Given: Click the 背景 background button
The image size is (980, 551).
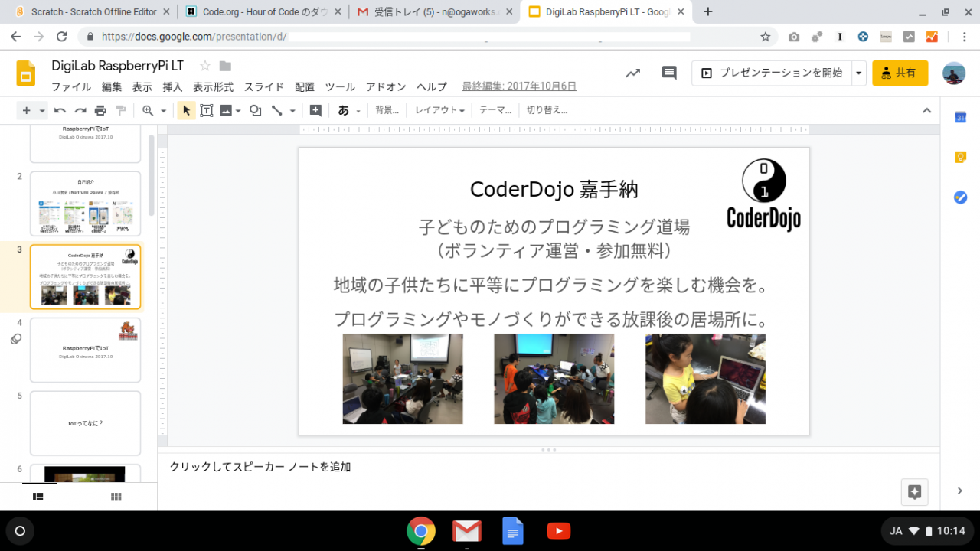Looking at the screenshot, I should (x=387, y=110).
